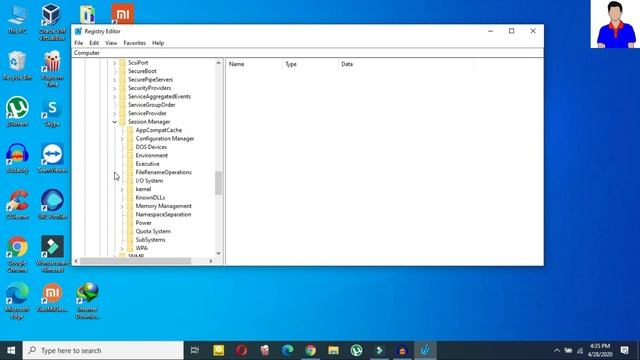Open Internet Download Manager desktop shortcut

pyautogui.click(x=87, y=301)
